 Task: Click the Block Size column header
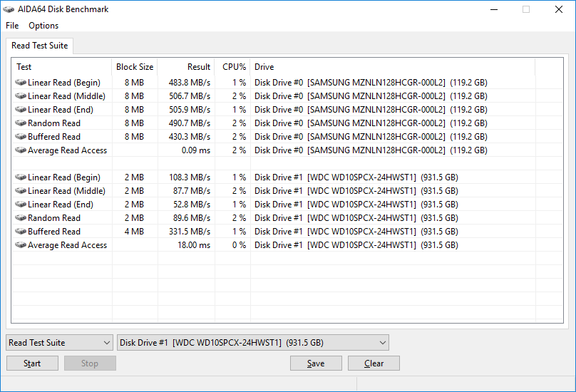(x=135, y=67)
